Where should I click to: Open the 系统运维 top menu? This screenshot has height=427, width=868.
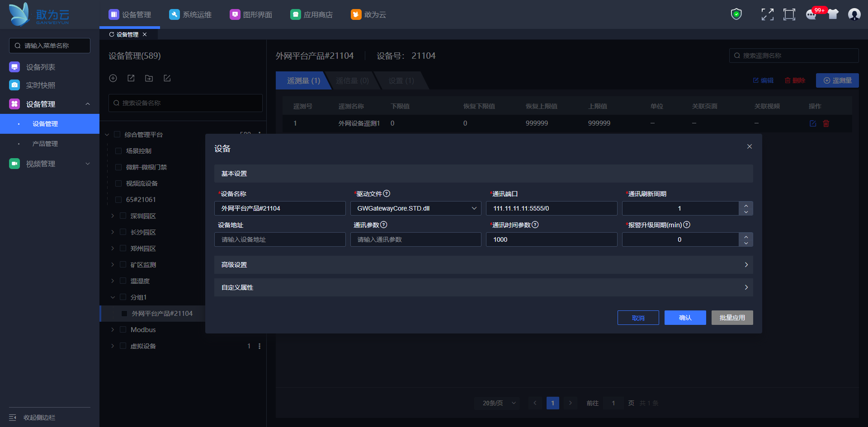click(x=190, y=14)
